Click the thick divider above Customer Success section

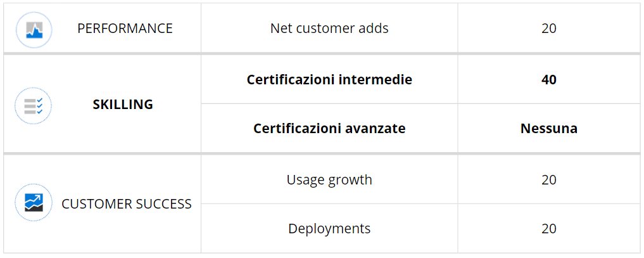pyautogui.click(x=322, y=153)
